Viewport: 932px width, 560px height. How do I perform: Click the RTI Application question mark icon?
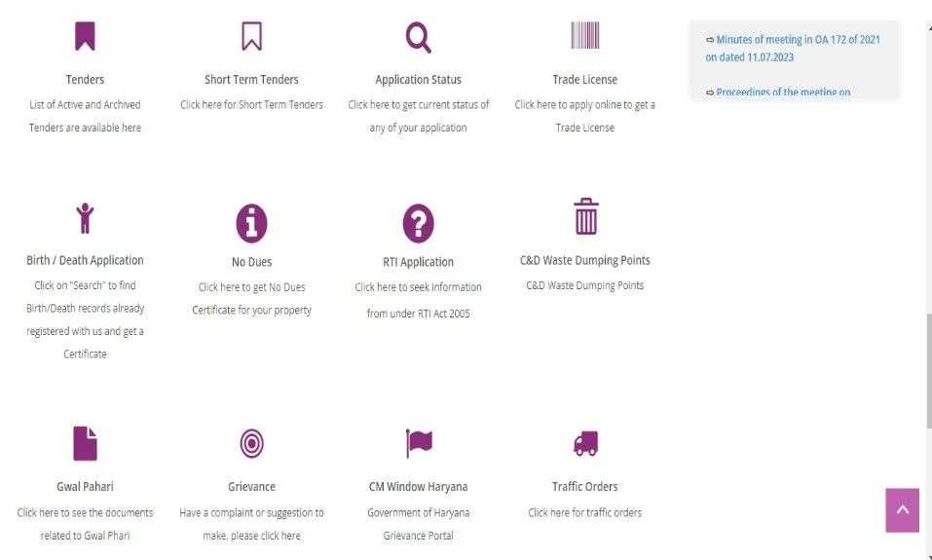coord(418,223)
